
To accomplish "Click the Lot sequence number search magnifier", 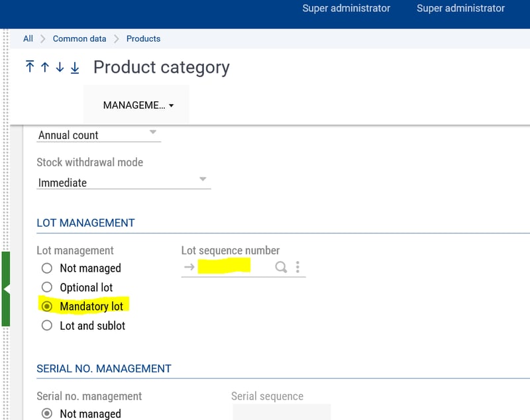I will coord(281,267).
